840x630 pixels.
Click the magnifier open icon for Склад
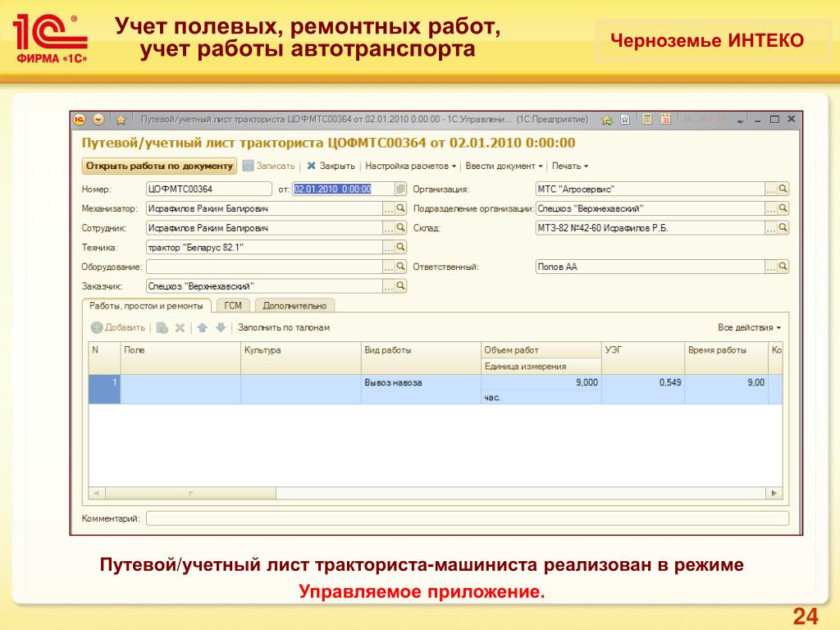tap(783, 228)
